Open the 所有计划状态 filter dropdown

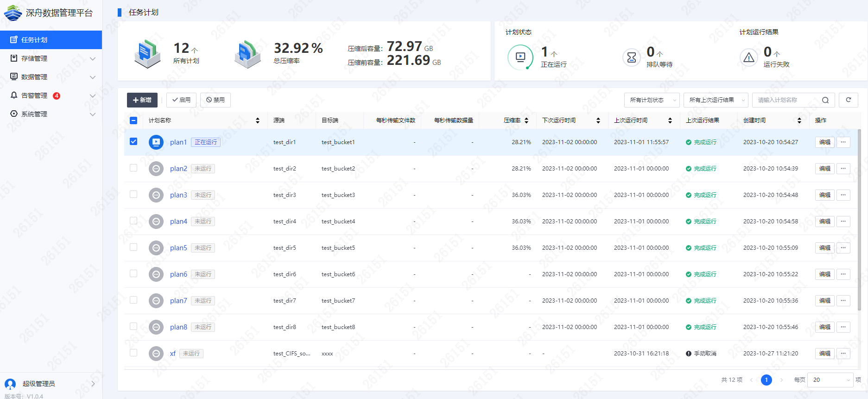[652, 100]
